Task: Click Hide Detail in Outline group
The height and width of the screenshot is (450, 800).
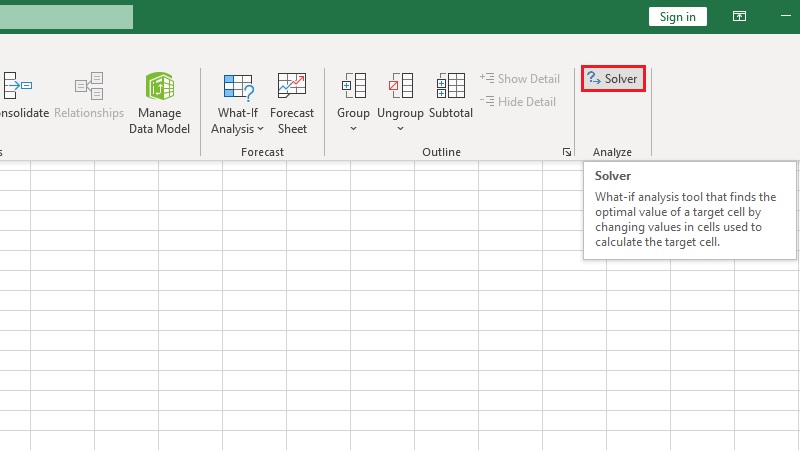Action: [x=518, y=102]
